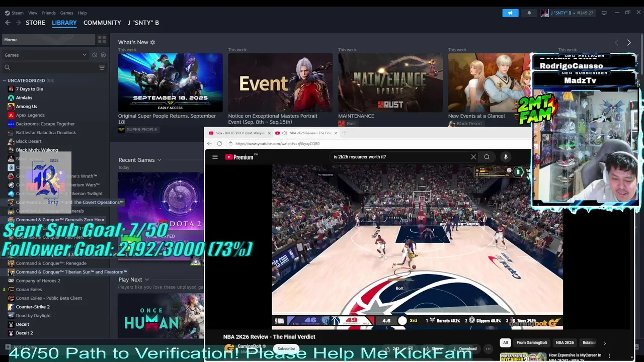644x362 pixels.
Task: Open Original Super People Returns news thumbnail
Action: pos(170,83)
